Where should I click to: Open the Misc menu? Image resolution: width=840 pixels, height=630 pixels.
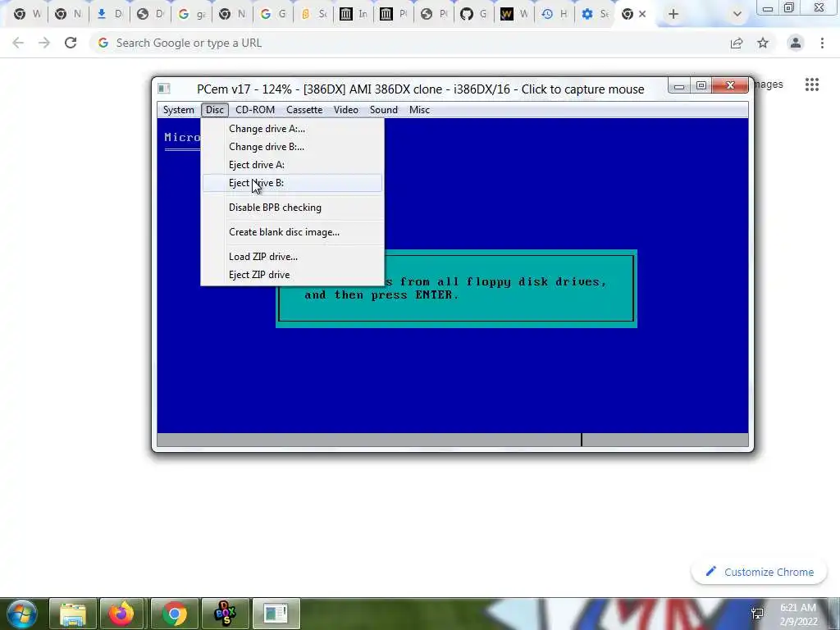point(419,110)
